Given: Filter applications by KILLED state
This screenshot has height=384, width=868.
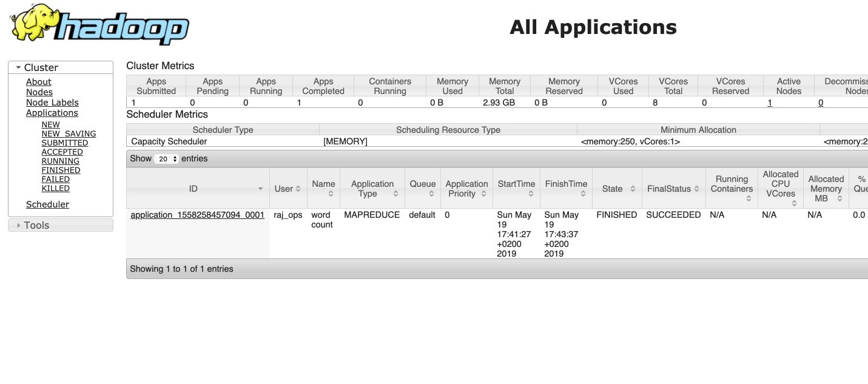Looking at the screenshot, I should click(56, 188).
